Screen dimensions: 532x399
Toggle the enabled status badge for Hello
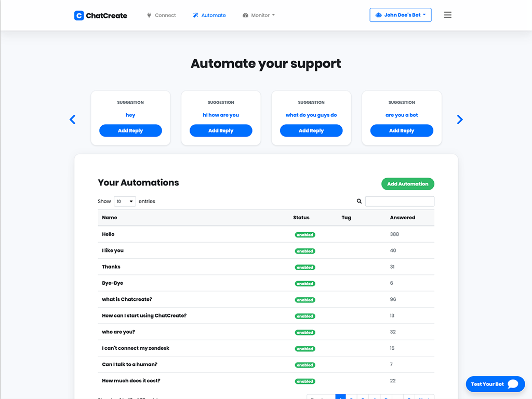point(305,235)
